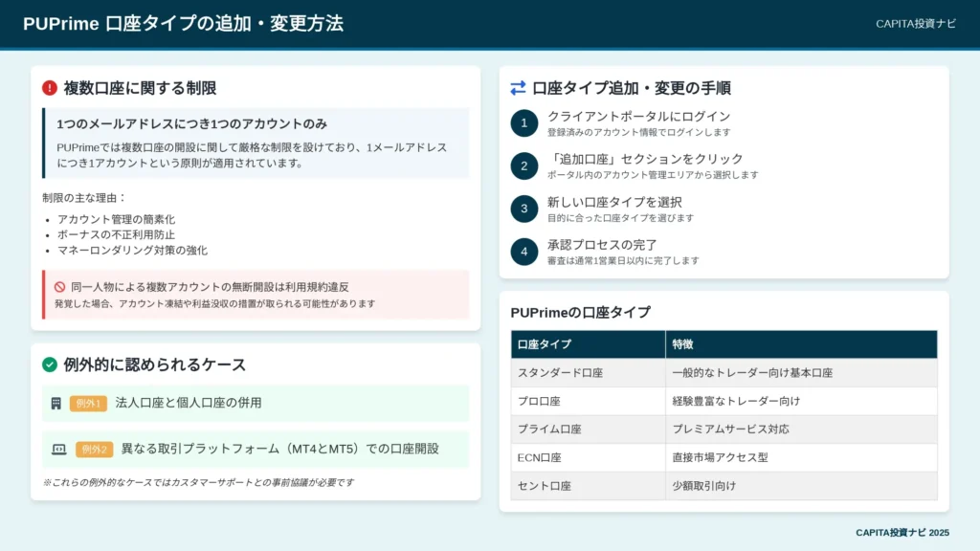980x551 pixels.
Task: Click step 承認プロセスの完了
Action: pyautogui.click(x=602, y=245)
